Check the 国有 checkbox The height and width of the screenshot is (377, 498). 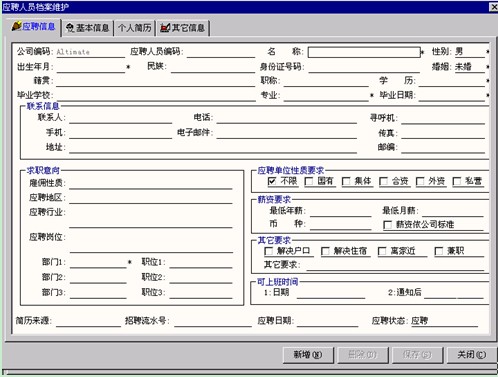click(x=309, y=181)
